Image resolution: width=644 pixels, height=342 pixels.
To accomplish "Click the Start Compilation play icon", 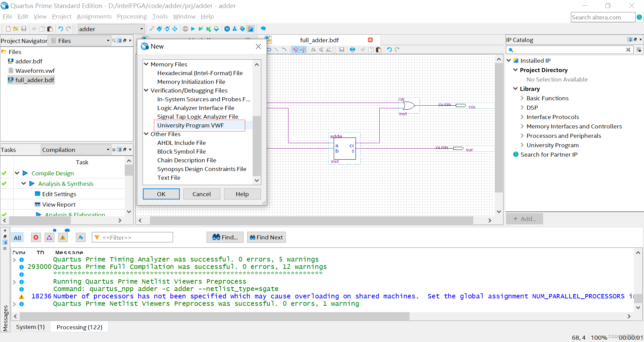I will pyautogui.click(x=193, y=29).
